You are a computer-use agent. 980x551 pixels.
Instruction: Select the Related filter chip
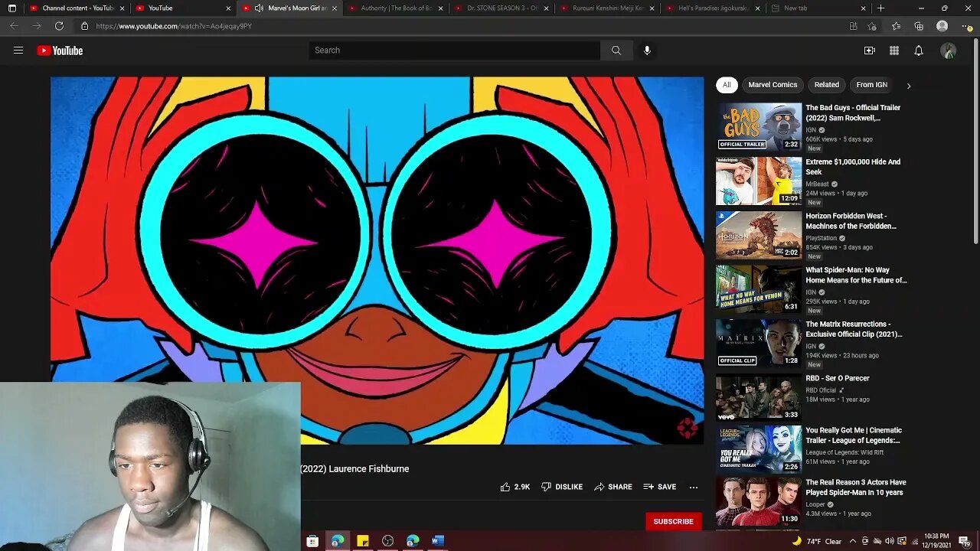pyautogui.click(x=826, y=85)
